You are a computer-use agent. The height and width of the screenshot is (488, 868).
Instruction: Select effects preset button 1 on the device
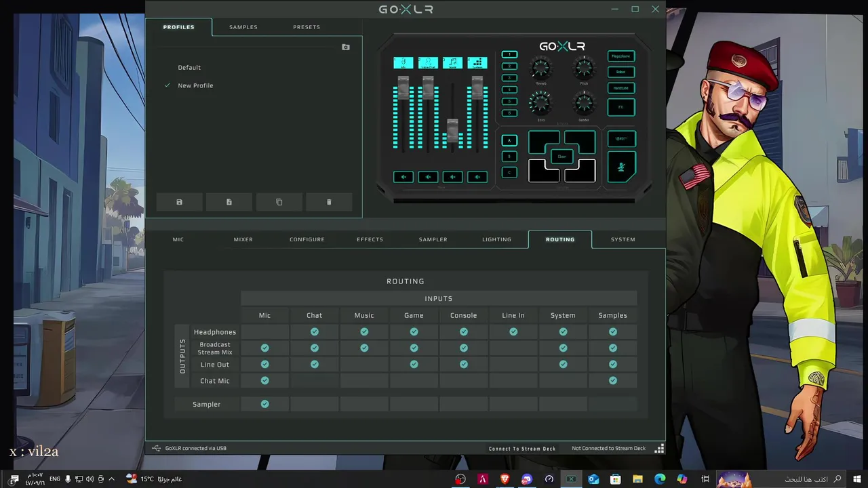click(x=509, y=54)
